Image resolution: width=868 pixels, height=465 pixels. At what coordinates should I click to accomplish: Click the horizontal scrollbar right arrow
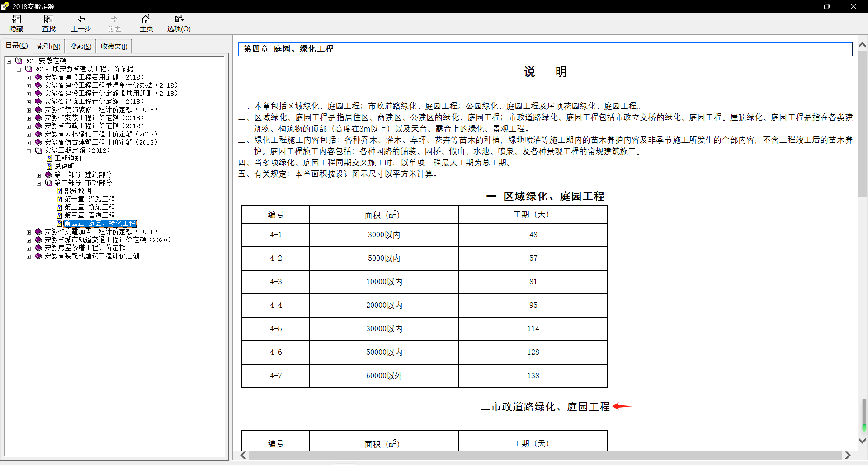pyautogui.click(x=848, y=455)
